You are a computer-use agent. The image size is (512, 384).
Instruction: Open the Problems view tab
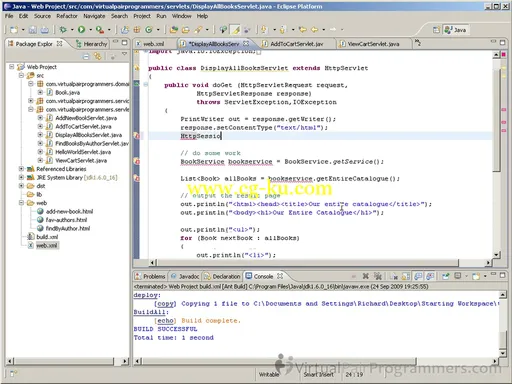tap(150, 276)
